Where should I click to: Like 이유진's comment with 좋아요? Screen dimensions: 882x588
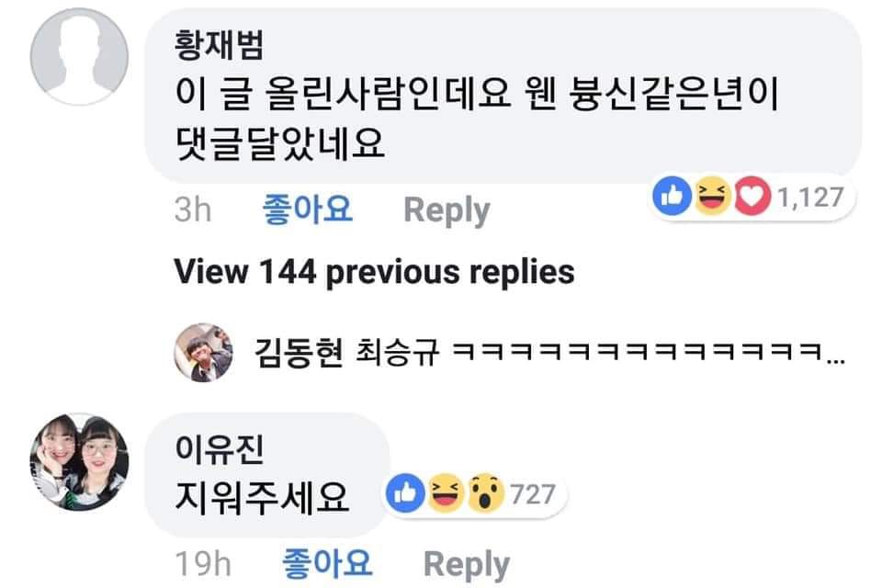tap(327, 563)
